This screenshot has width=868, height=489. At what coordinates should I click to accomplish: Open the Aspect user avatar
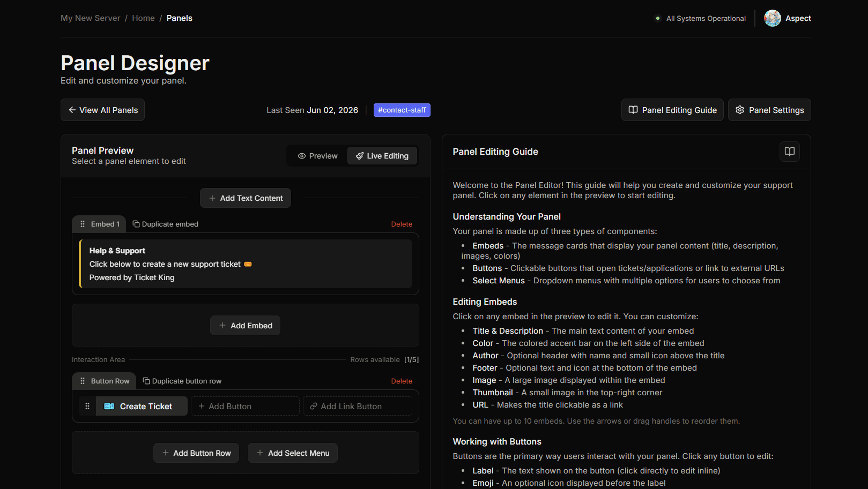772,18
